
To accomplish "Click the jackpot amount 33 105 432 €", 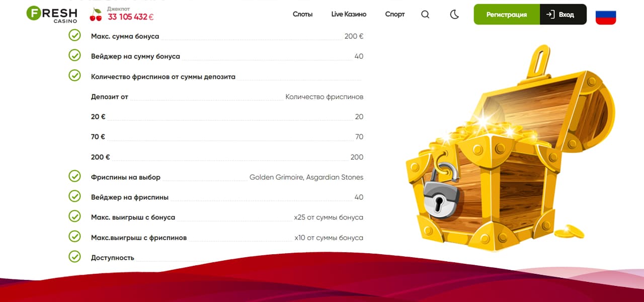I will [130, 17].
